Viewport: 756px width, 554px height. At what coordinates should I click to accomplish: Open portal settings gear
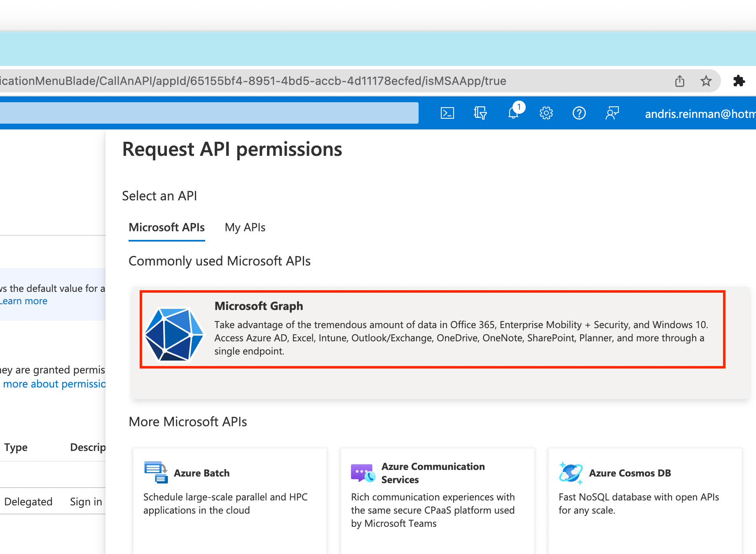(x=546, y=113)
